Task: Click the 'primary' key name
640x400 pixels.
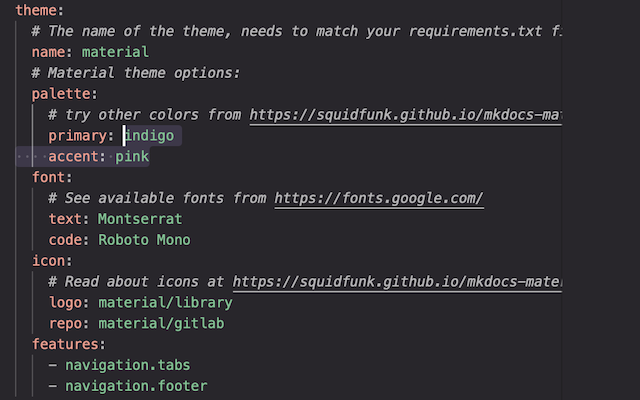Action: [77, 135]
